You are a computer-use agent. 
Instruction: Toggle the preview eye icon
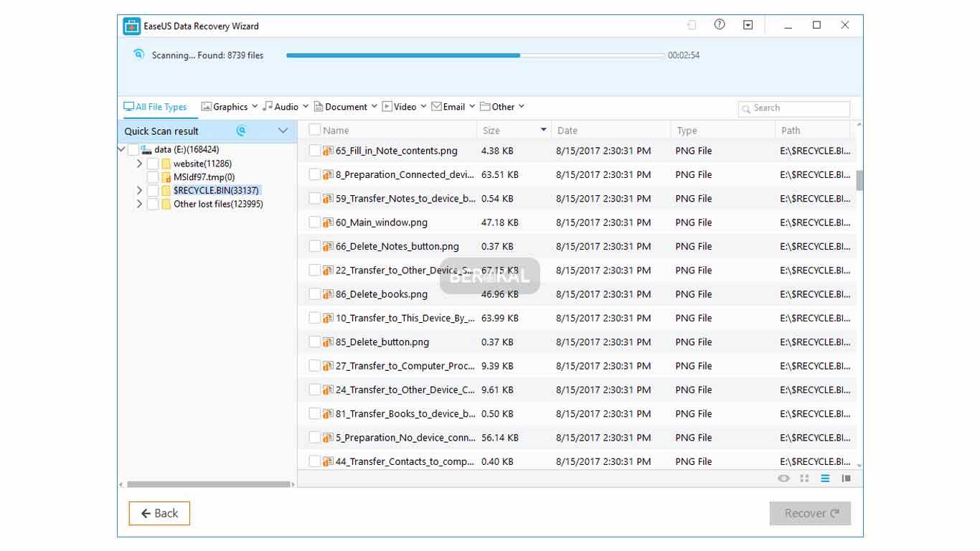click(783, 479)
